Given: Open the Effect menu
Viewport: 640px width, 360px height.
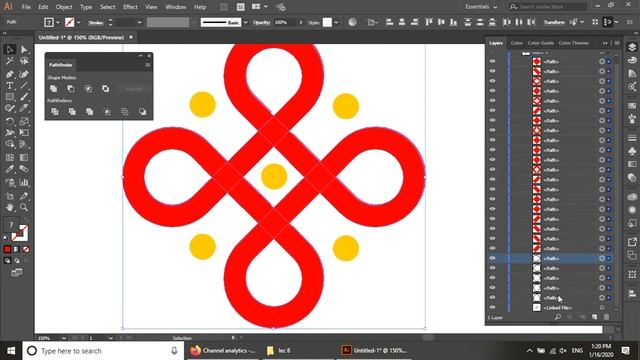Looking at the screenshot, I should [130, 7].
